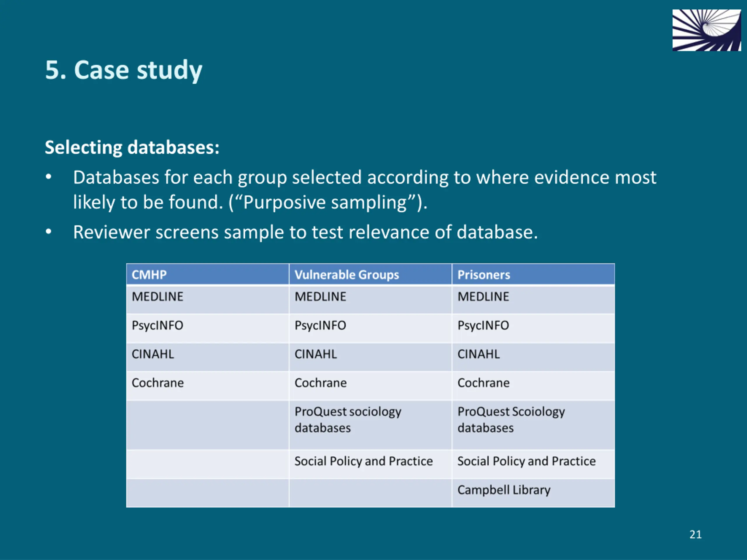This screenshot has height=560, width=747.
Task: Click the spiral logo in top-right corner
Action: click(x=706, y=30)
